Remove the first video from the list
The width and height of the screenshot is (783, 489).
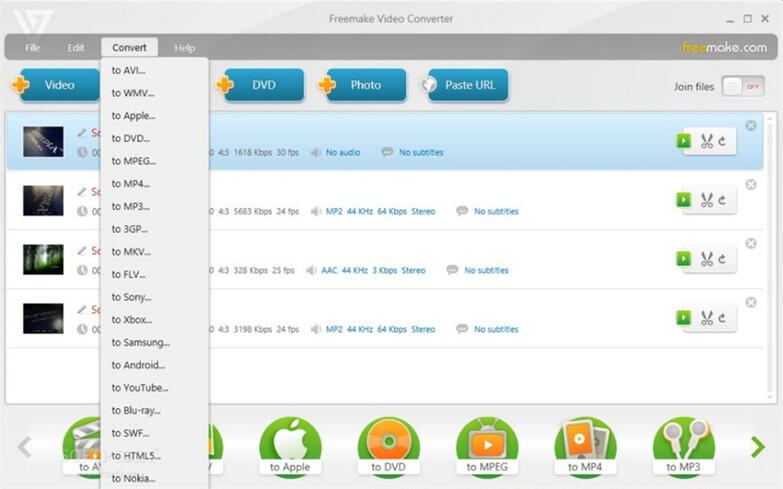pos(751,126)
